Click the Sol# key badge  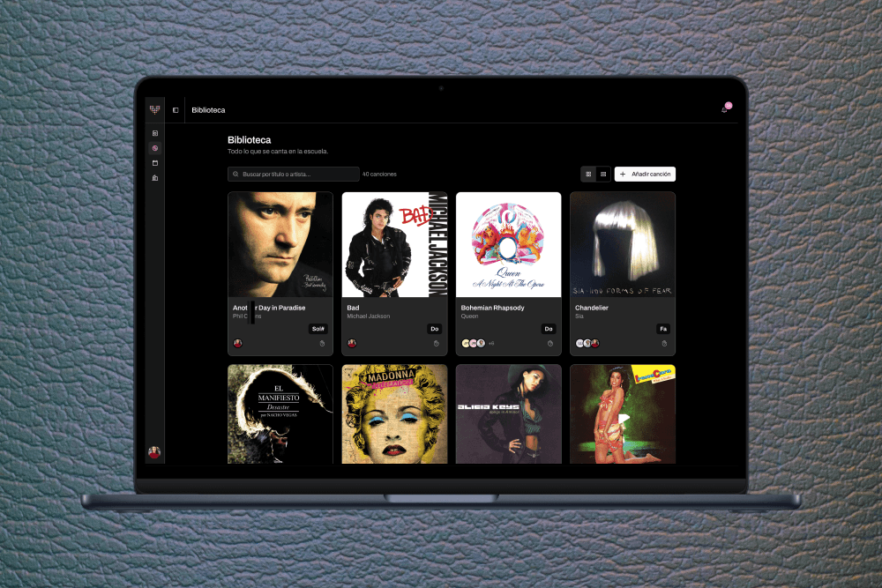tap(318, 329)
